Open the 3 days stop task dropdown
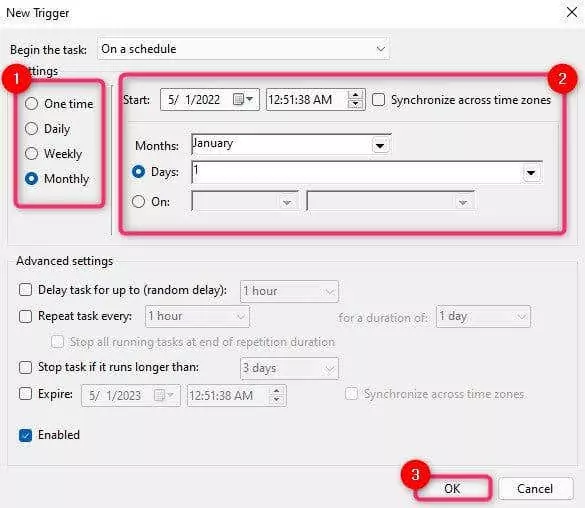This screenshot has width=585, height=508. point(289,368)
